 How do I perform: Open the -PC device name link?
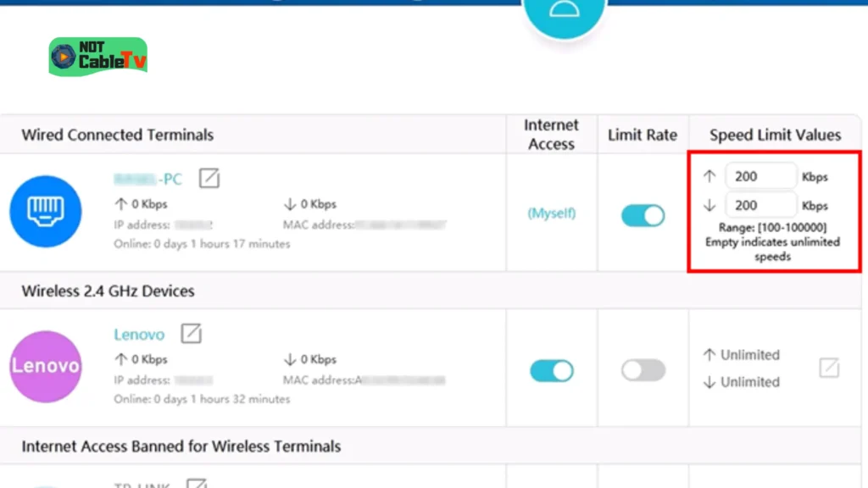click(147, 179)
